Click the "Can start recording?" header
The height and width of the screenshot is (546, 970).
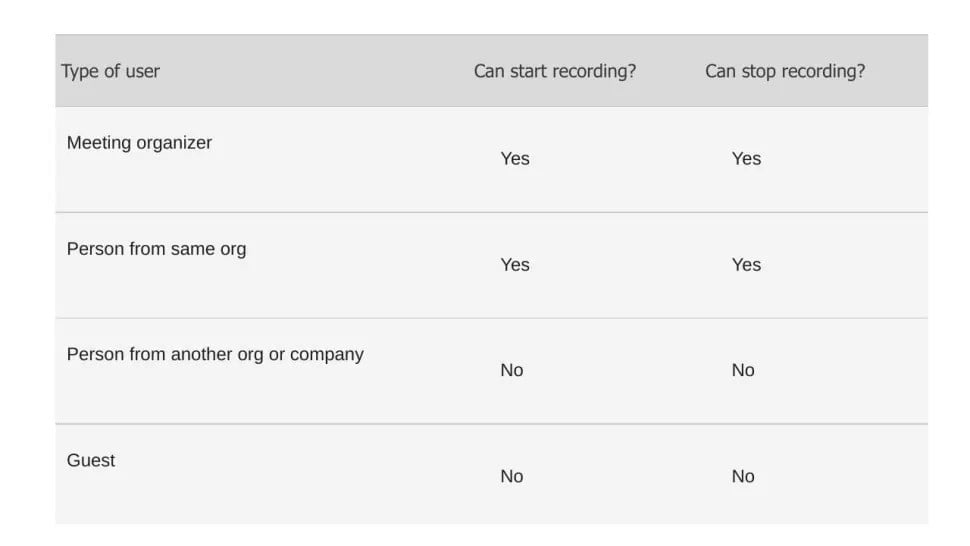point(555,71)
